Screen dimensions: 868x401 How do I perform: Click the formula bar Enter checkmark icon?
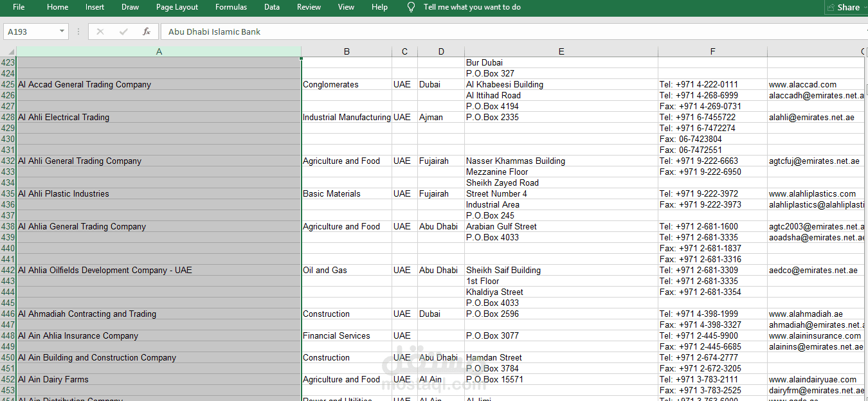pyautogui.click(x=123, y=31)
